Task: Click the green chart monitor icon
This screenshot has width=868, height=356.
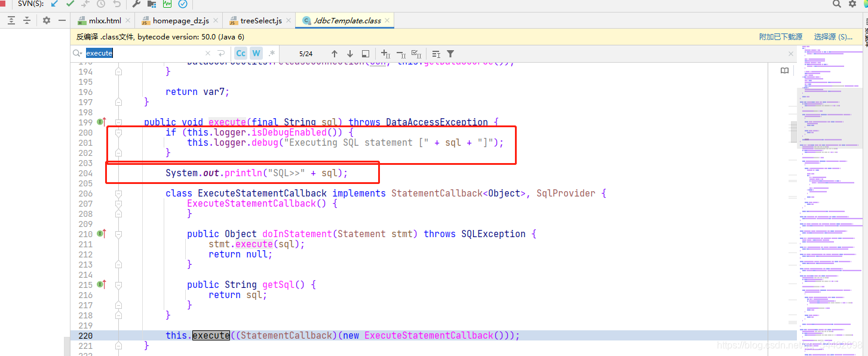Action: tap(167, 4)
